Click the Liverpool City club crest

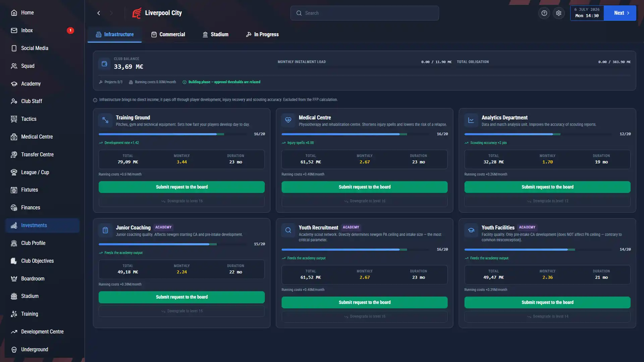click(137, 13)
